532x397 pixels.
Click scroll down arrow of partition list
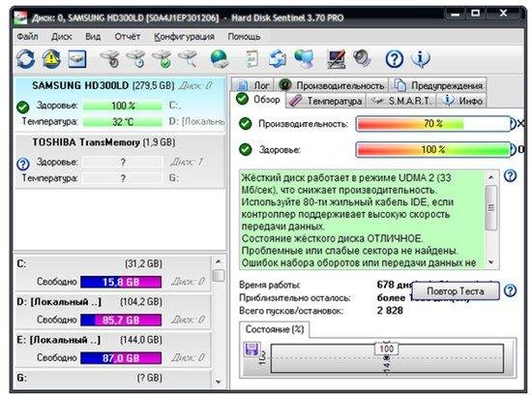(219, 382)
